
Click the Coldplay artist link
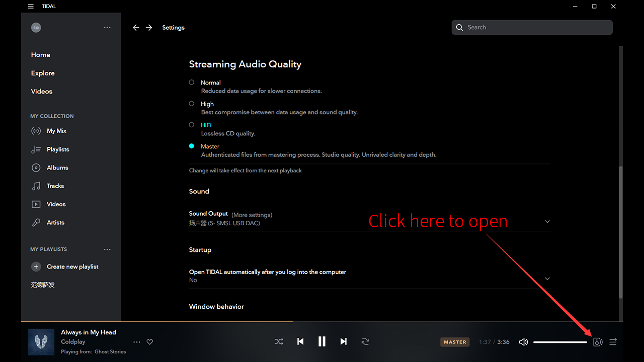[73, 342]
